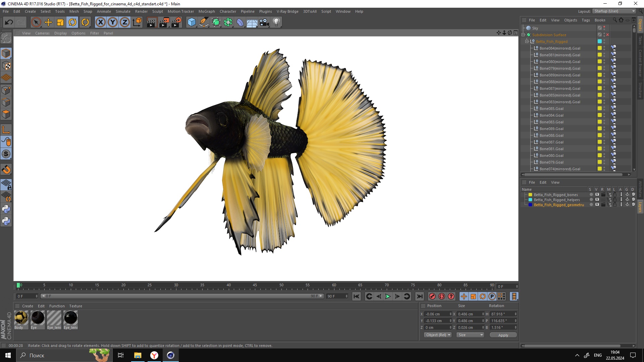The image size is (644, 362).
Task: Open File Explorer in taskbar
Action: (138, 355)
